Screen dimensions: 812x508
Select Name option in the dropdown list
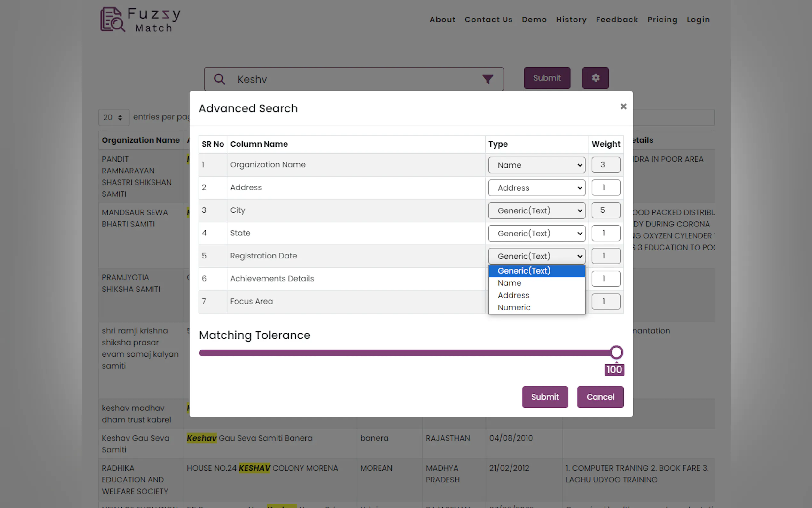(509, 283)
